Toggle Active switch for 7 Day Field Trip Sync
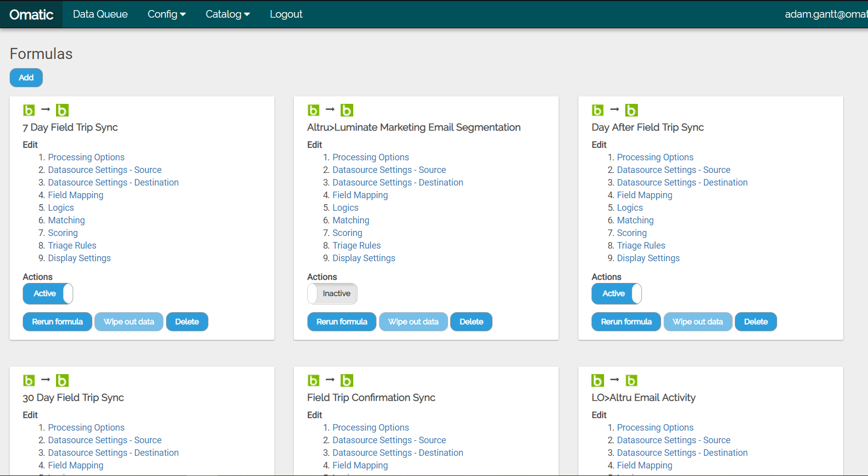 [48, 293]
